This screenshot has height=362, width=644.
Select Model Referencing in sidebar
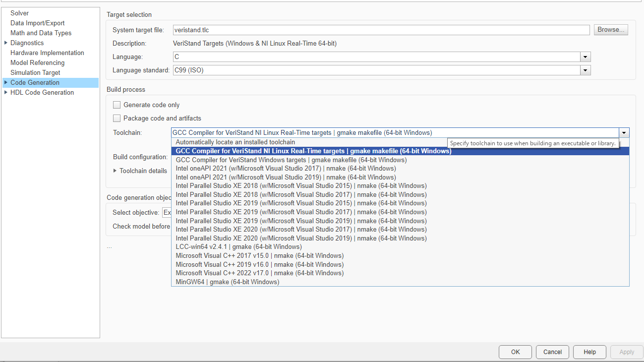point(37,62)
